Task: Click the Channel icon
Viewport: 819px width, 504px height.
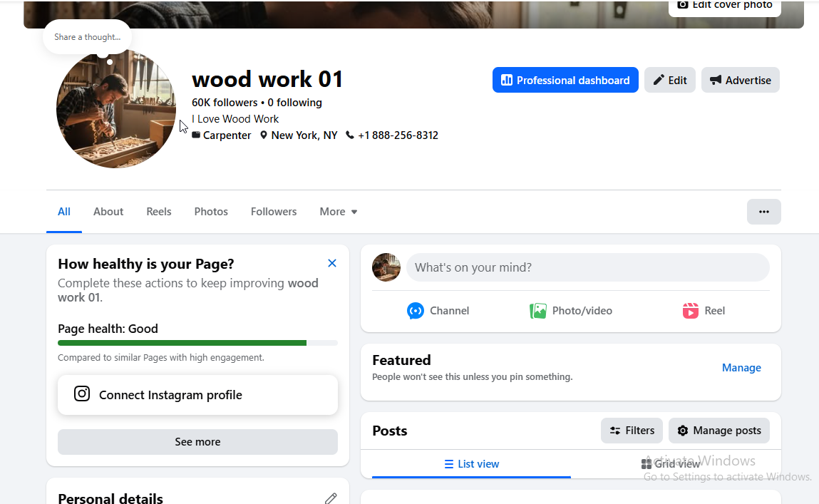Action: tap(416, 311)
